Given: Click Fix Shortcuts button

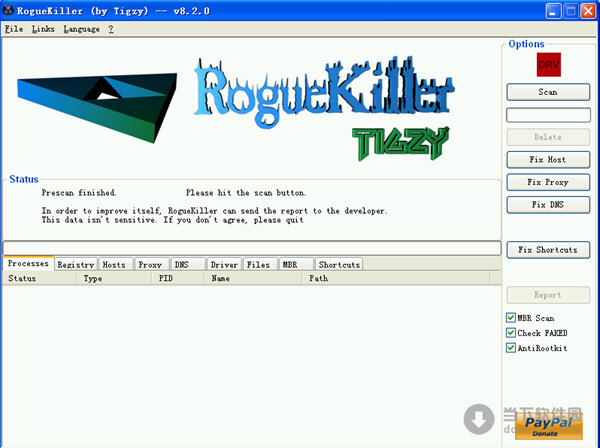Looking at the screenshot, I should click(x=548, y=250).
